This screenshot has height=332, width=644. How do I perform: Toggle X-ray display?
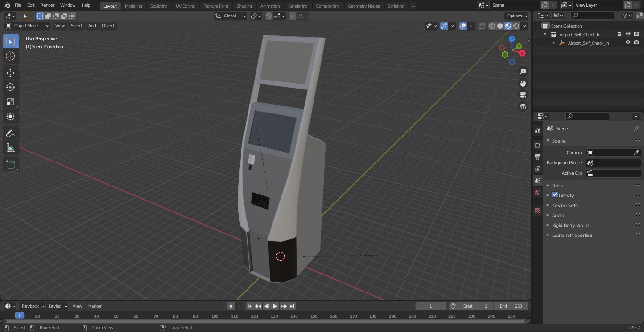pos(481,26)
